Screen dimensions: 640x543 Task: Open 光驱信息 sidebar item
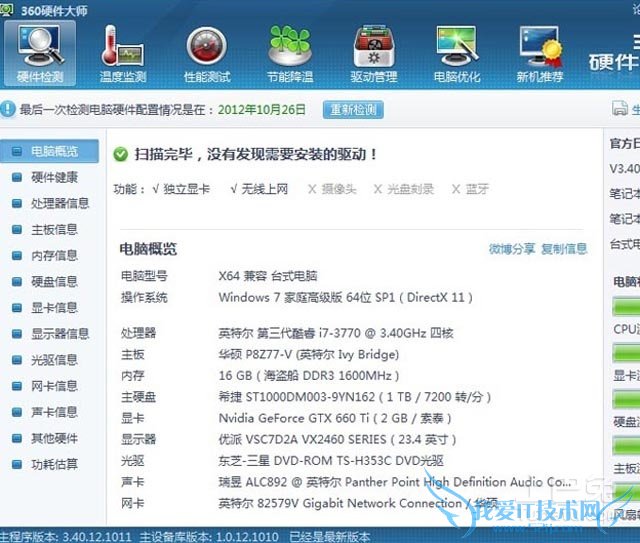[49, 360]
